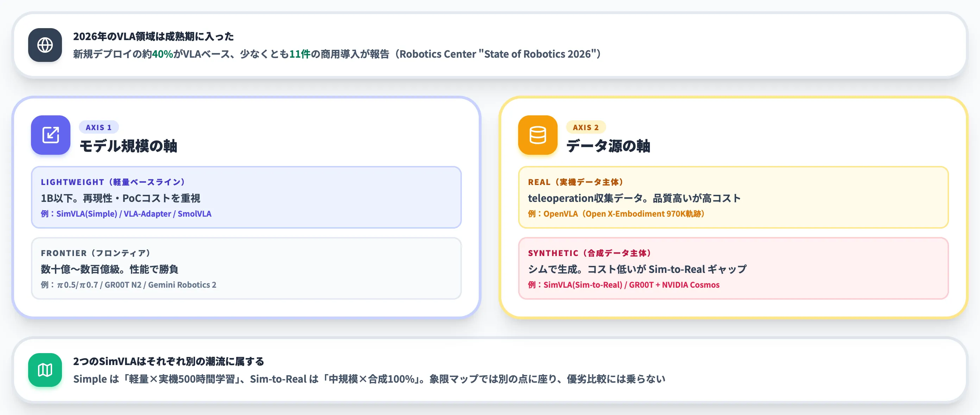Click the green map icon in the bottom card

coord(45,370)
